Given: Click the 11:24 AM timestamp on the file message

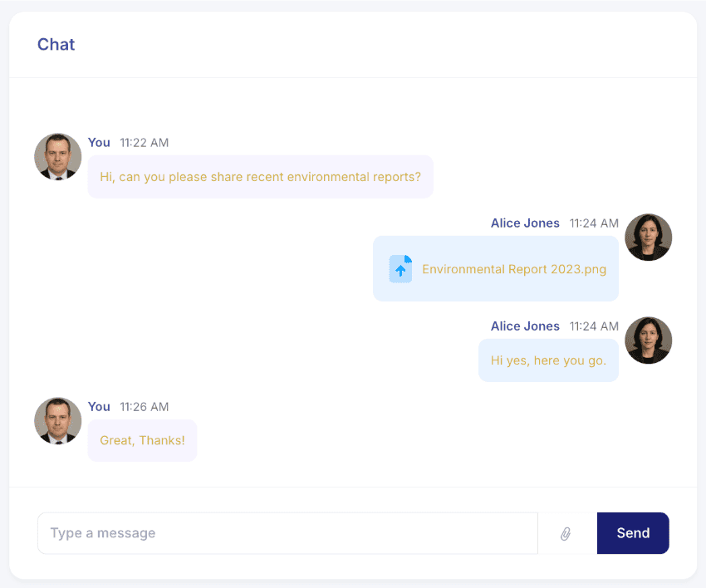Looking at the screenshot, I should point(594,223).
